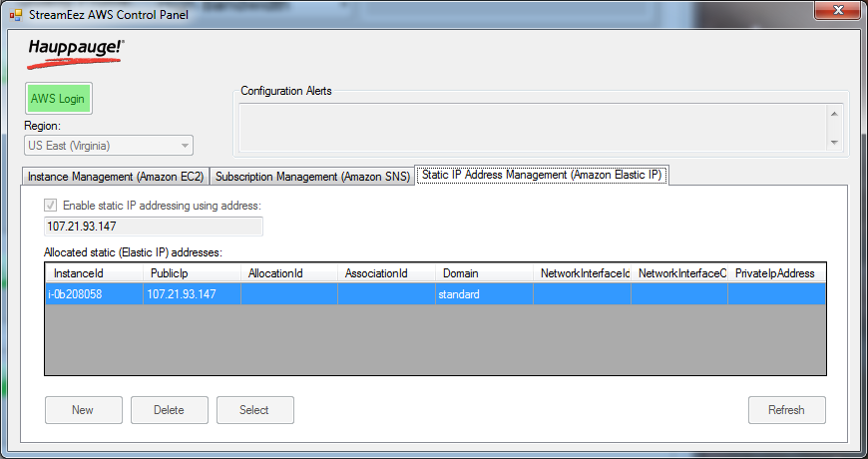
Task: Sort by PublicIp column header
Action: 192,273
